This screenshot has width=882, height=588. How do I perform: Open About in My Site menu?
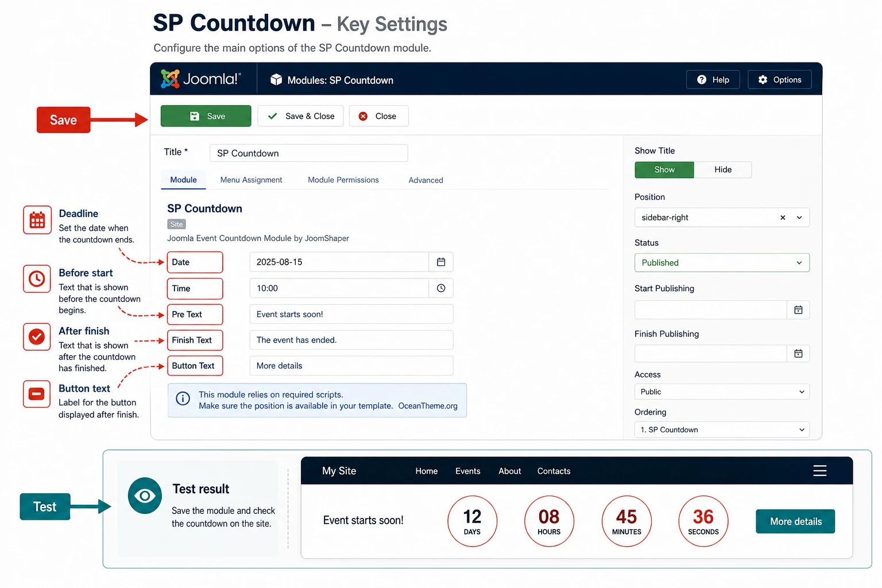(510, 471)
